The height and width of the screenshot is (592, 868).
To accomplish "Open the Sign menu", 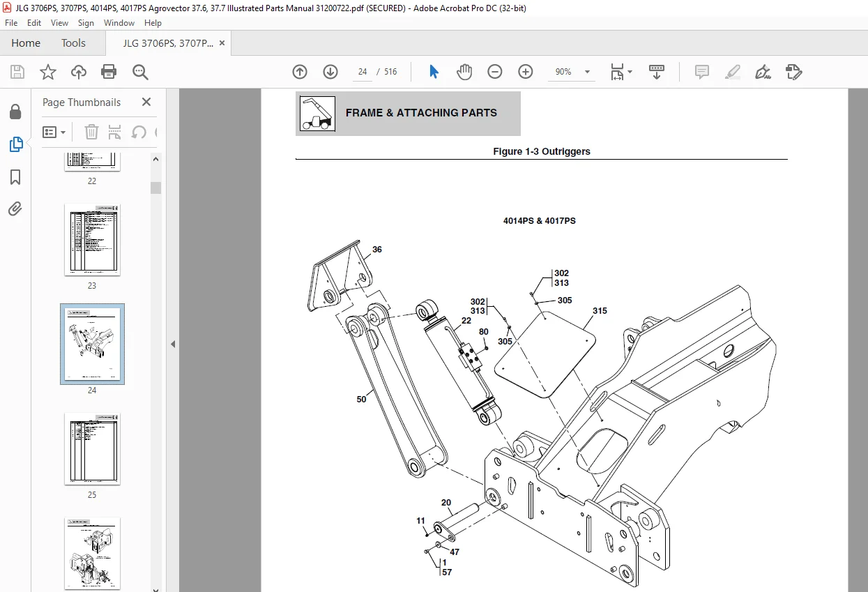I will [x=86, y=23].
